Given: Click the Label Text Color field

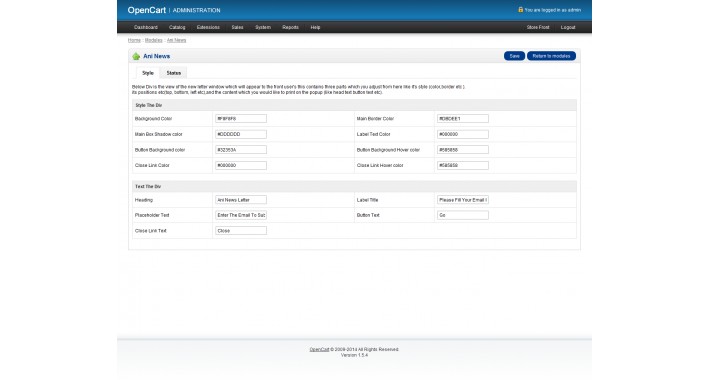Looking at the screenshot, I should pos(463,134).
